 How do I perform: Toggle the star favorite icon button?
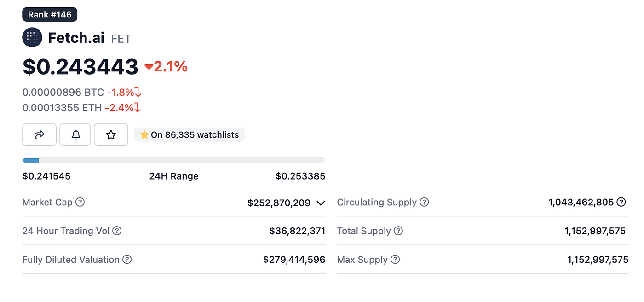[x=111, y=134]
